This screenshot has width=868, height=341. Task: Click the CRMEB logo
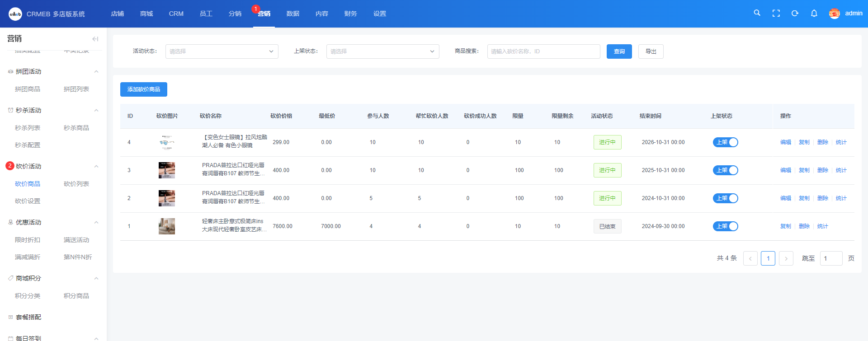coord(15,14)
